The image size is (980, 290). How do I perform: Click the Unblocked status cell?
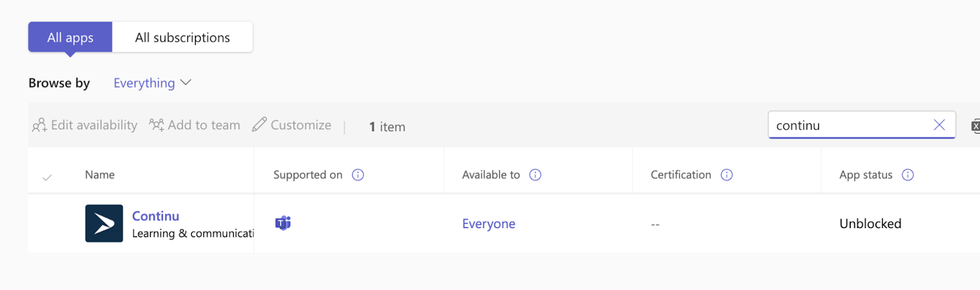point(870,224)
